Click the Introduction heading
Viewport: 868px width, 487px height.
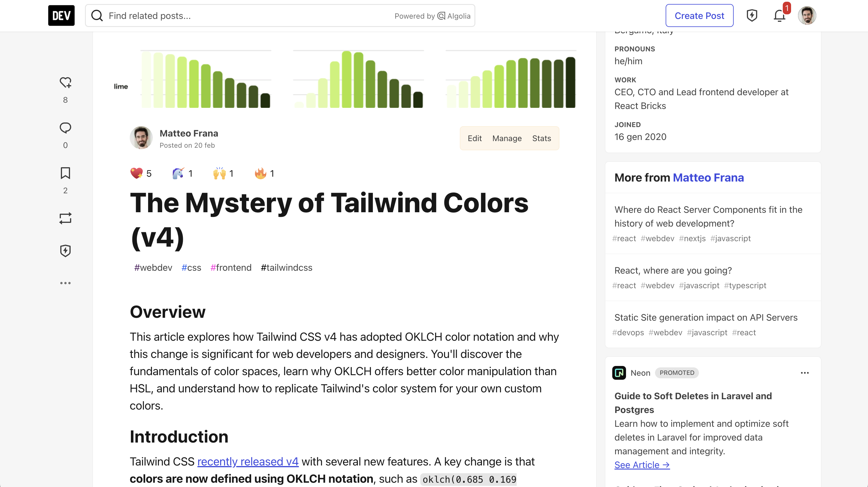(179, 437)
